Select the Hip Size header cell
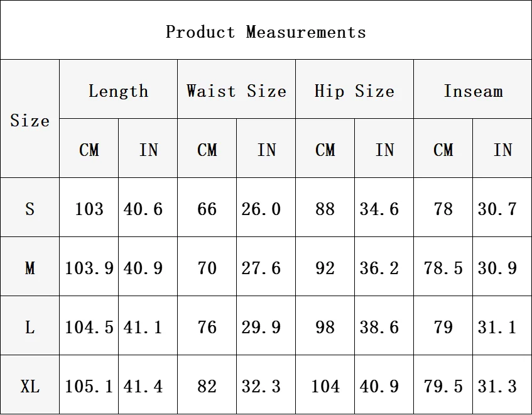Screen dimensions: 532x415 (354, 89)
